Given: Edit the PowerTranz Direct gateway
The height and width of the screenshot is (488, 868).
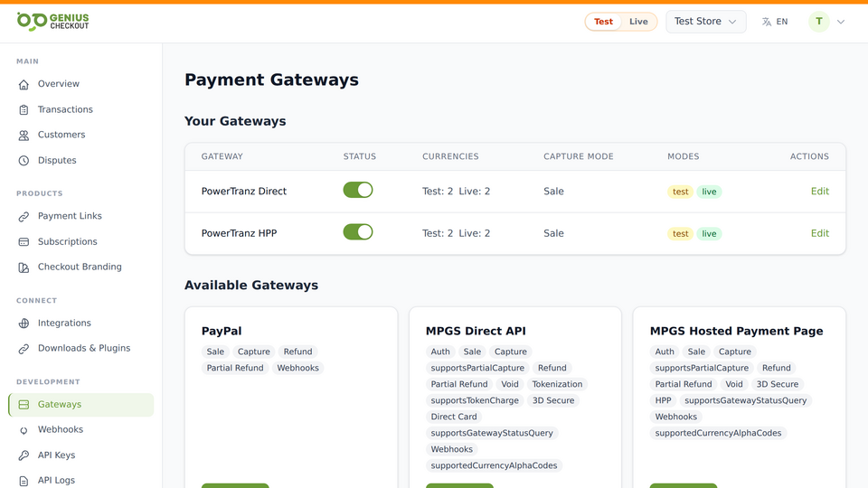Looking at the screenshot, I should [820, 192].
